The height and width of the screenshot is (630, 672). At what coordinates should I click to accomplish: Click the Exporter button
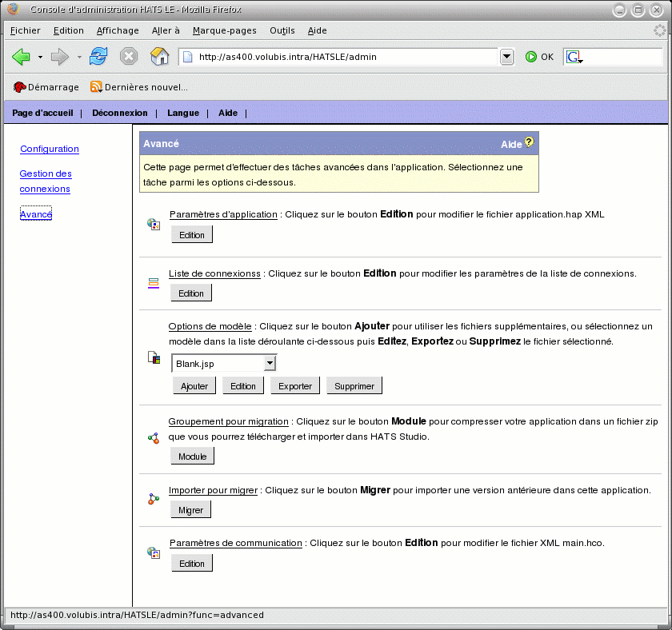(295, 386)
